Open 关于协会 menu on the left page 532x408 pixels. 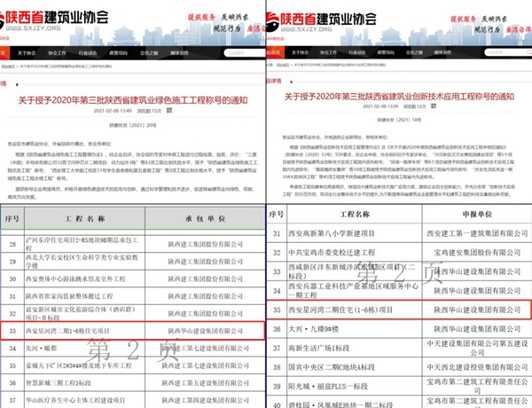(x=27, y=53)
